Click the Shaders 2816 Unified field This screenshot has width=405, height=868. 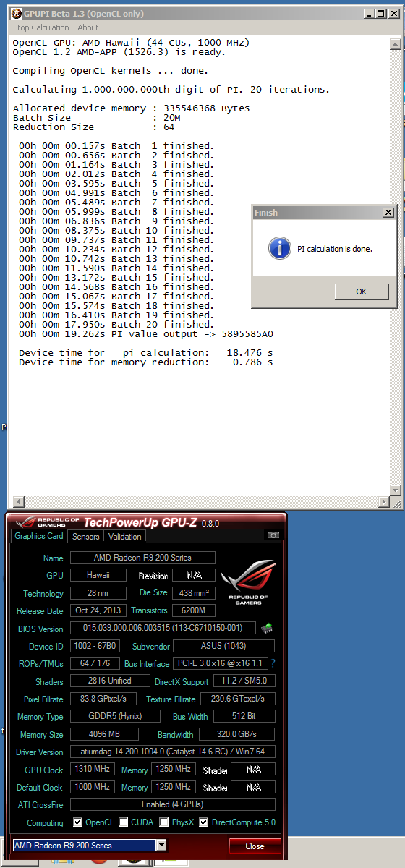pos(109,681)
